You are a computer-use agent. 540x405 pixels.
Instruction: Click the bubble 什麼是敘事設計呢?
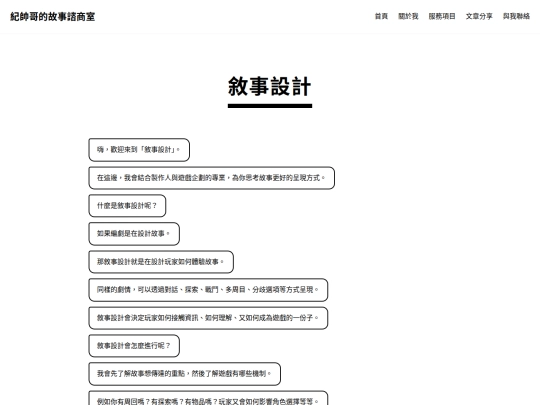click(x=127, y=206)
